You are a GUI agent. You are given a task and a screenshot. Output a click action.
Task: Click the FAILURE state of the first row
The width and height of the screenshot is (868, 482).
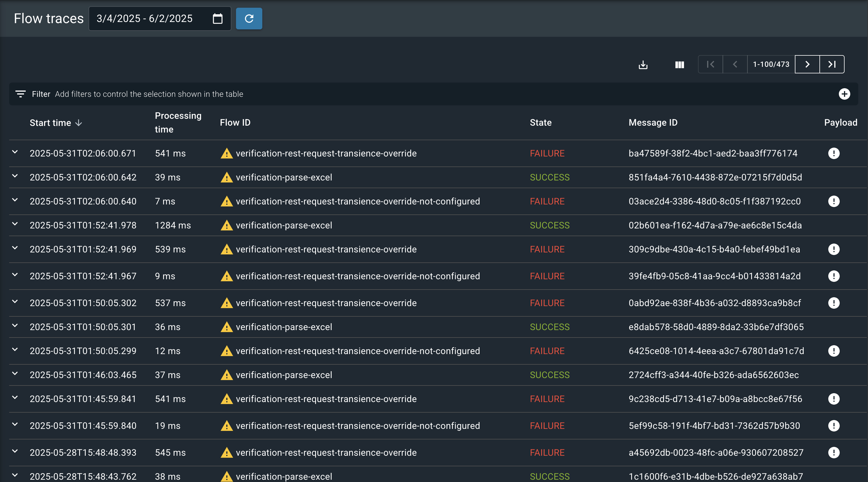[x=547, y=153]
